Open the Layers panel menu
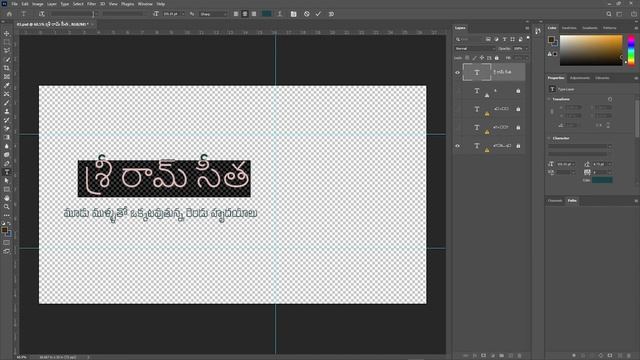The image size is (640, 360). click(x=527, y=28)
